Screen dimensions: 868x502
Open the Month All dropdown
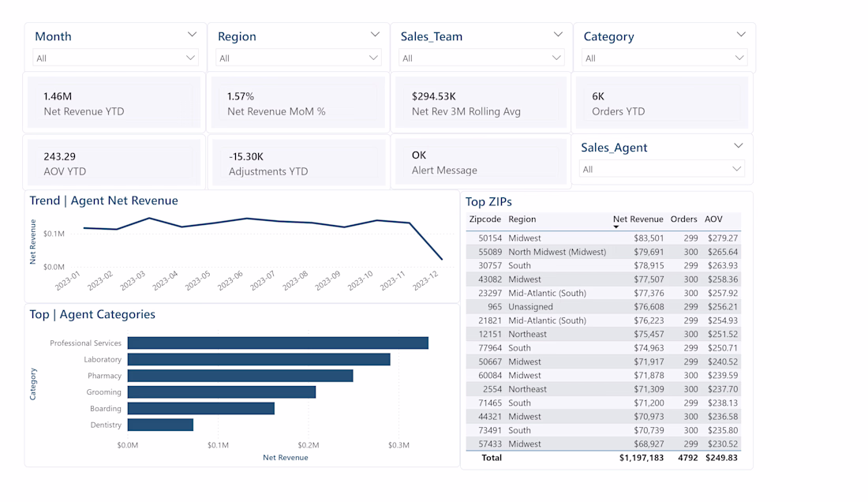pyautogui.click(x=115, y=58)
